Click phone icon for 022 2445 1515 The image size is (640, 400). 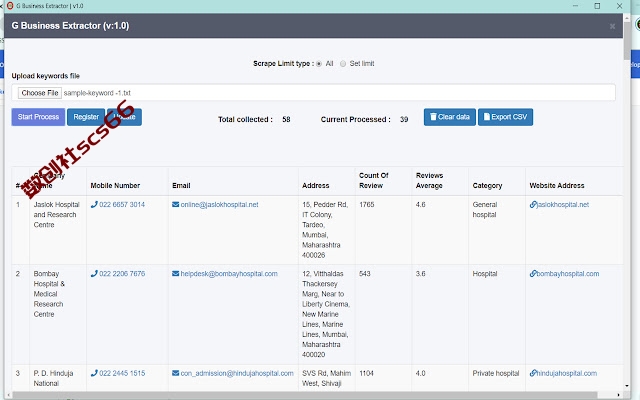(94, 373)
